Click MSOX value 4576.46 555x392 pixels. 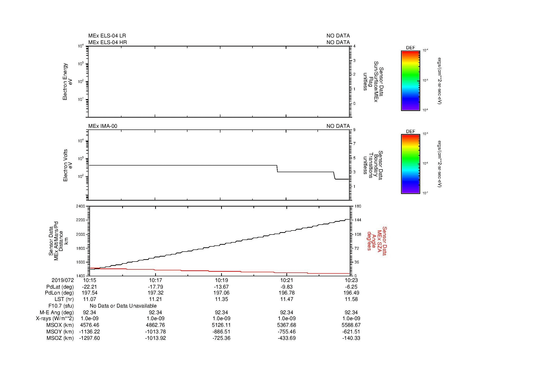(89, 325)
